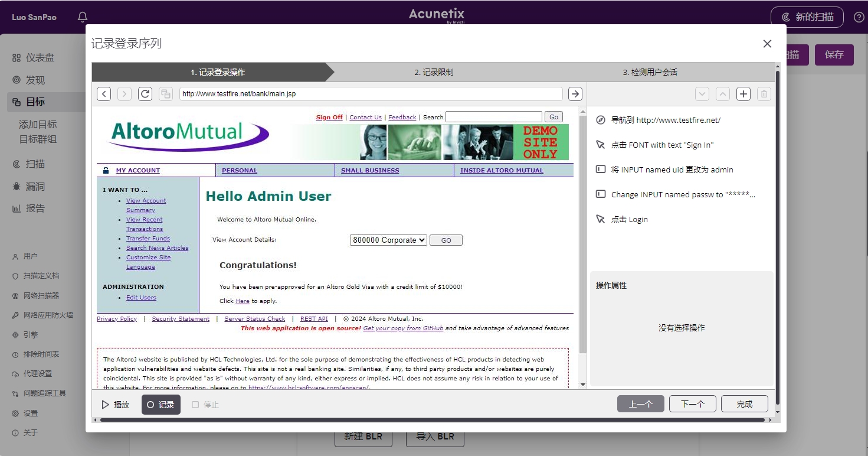Open the Transfer Funds link

tap(148, 238)
